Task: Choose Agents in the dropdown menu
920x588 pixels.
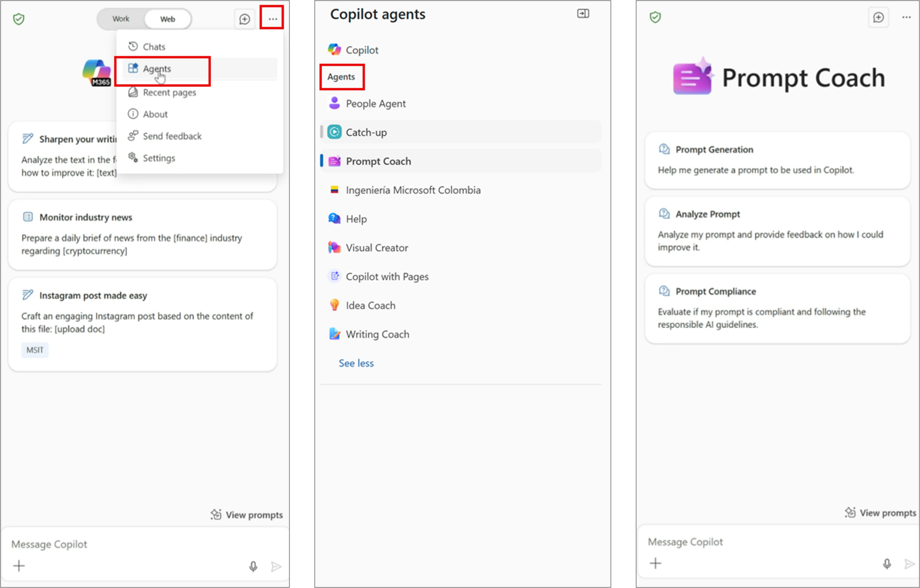Action: (200, 69)
